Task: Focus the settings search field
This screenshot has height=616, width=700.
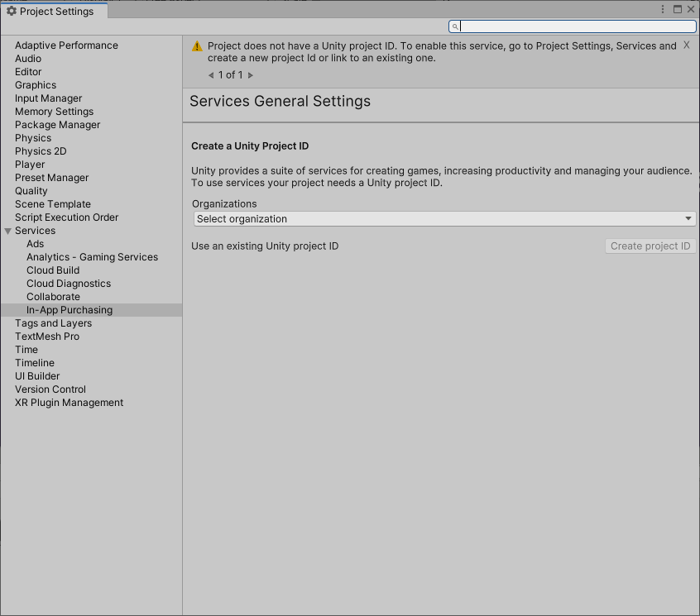Action: [573, 26]
